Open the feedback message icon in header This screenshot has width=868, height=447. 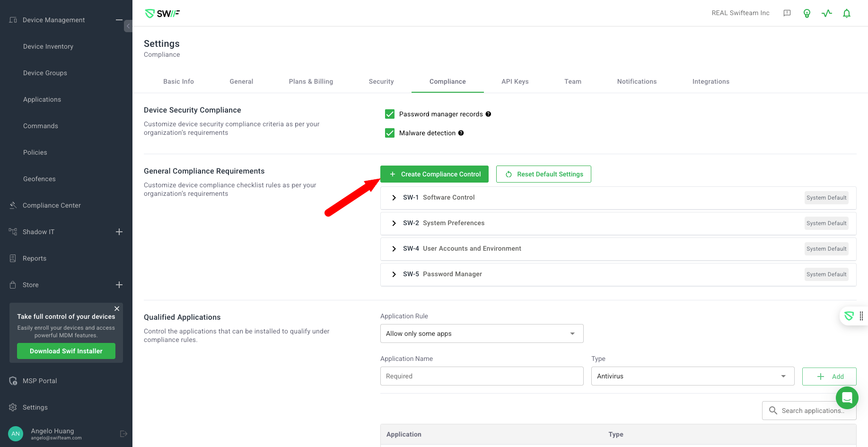(x=787, y=13)
